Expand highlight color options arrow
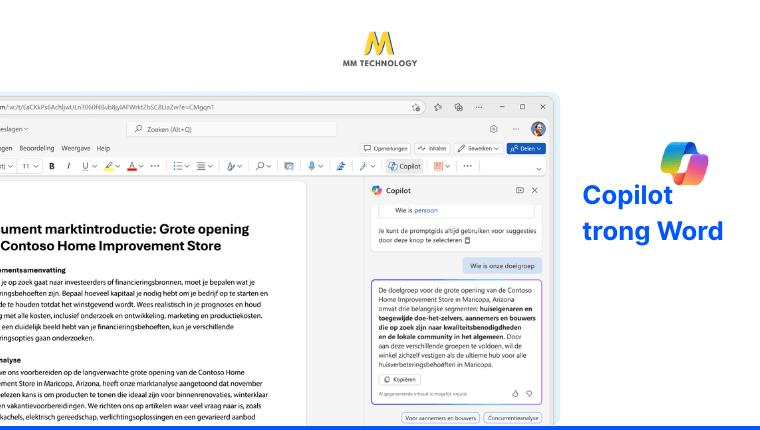Image resolution: width=760 pixels, height=430 pixels. point(118,166)
